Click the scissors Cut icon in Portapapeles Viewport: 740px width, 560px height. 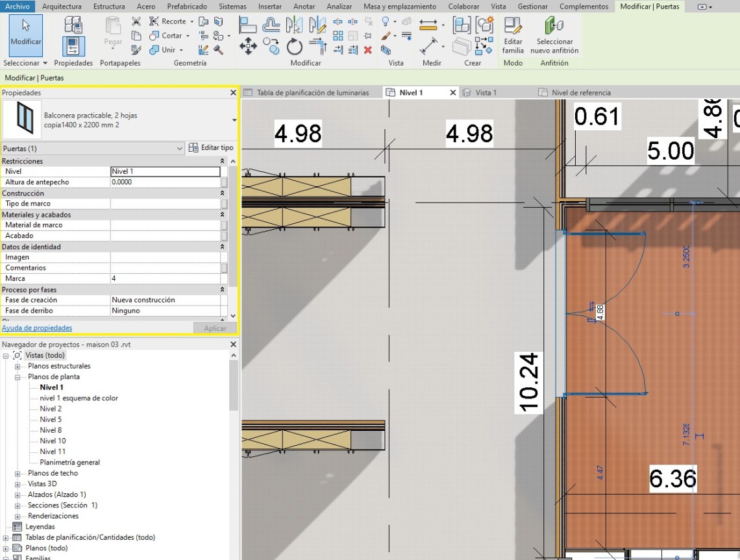[x=136, y=21]
